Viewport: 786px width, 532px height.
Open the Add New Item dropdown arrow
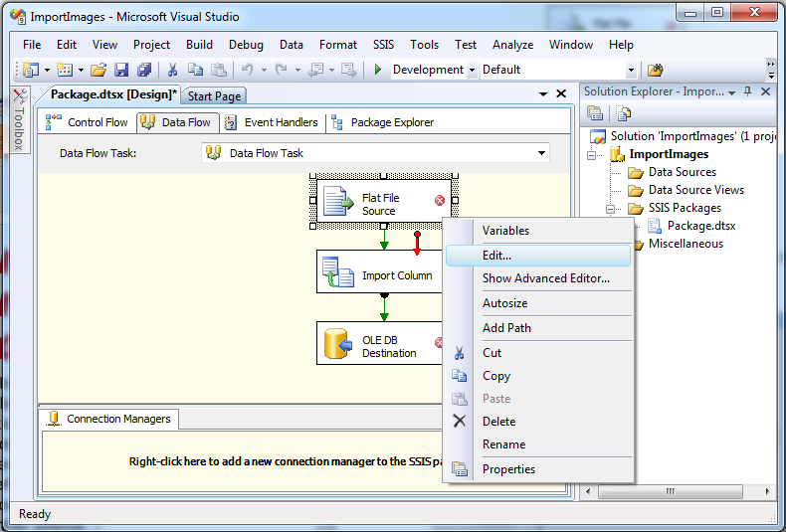pyautogui.click(x=81, y=71)
